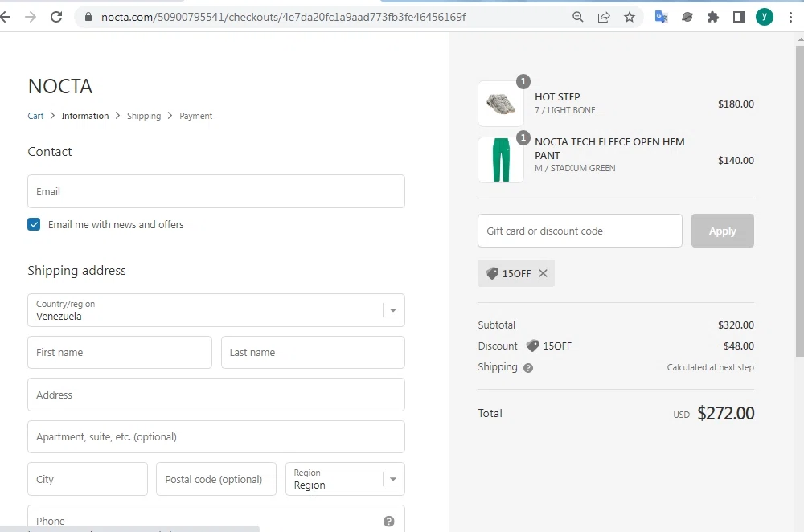
Task: Open the dark round extension icon
Action: 687,17
